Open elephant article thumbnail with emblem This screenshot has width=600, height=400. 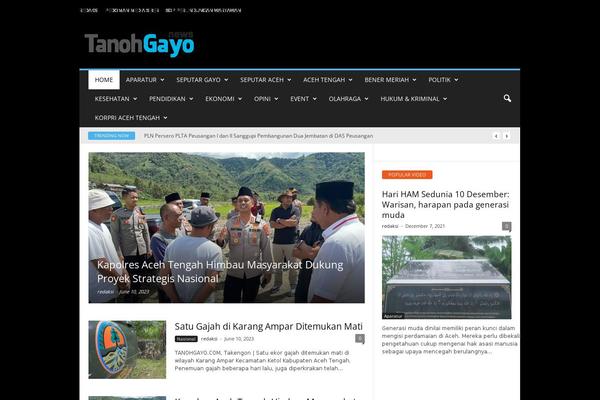click(x=127, y=349)
